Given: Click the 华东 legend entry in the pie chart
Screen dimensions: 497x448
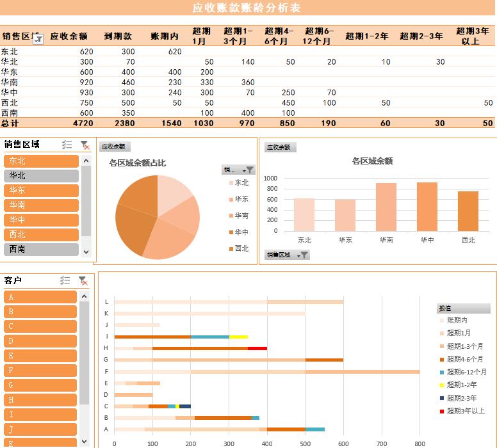Looking at the screenshot, I should click(x=239, y=199).
